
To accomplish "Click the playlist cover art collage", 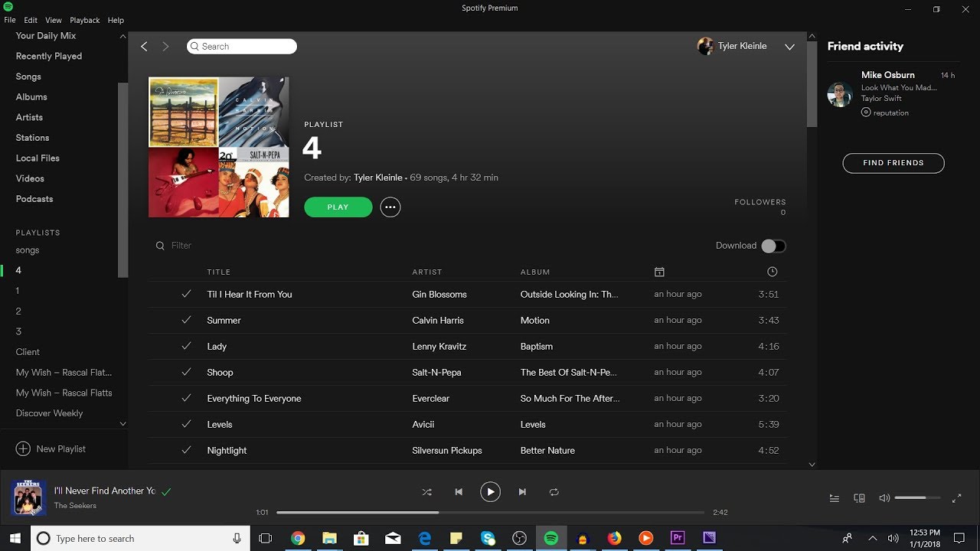I will (219, 147).
